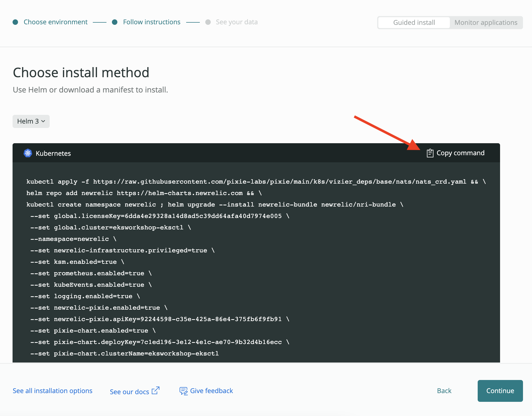This screenshot has height=416, width=532.
Task: Click the Give feedback link
Action: 211,391
